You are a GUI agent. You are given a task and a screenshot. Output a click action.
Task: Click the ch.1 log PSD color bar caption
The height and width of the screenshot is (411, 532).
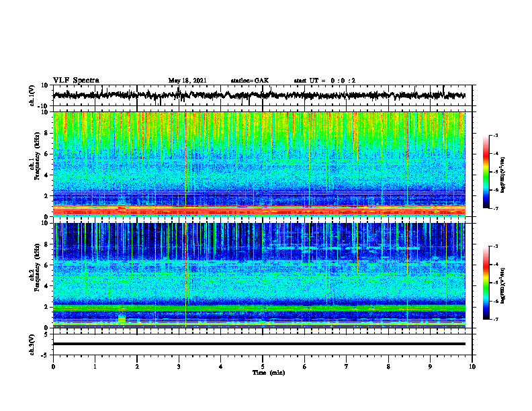[x=503, y=175]
